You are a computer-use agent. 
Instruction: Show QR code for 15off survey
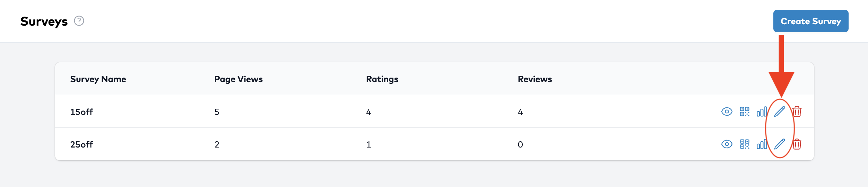tap(744, 112)
